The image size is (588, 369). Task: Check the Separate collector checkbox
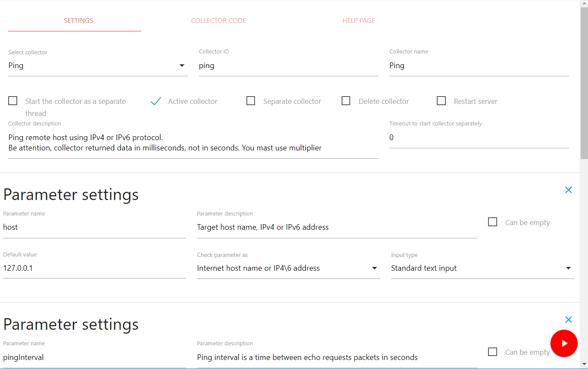(251, 101)
